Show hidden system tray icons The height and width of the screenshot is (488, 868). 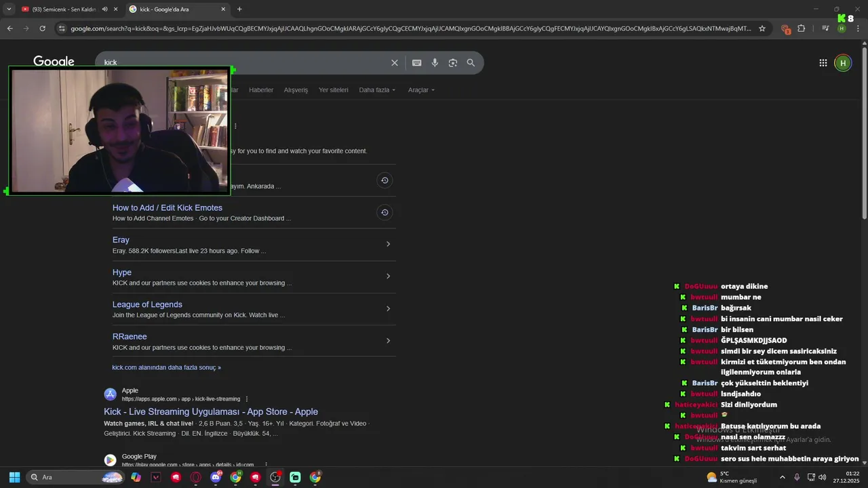point(782,477)
